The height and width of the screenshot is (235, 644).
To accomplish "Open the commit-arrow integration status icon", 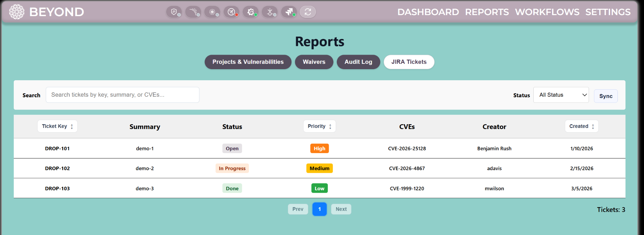I will [270, 12].
